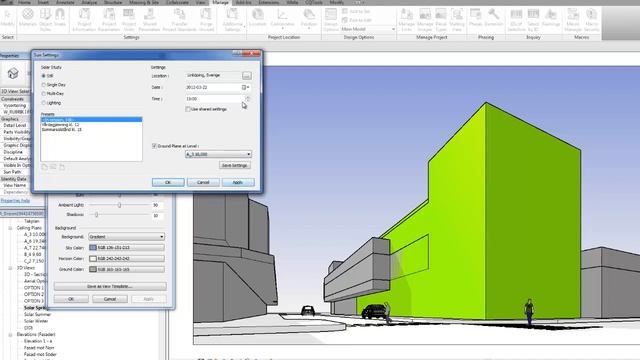
Task: Switch to the Analyze ribbon tab
Action: [x=89, y=2]
